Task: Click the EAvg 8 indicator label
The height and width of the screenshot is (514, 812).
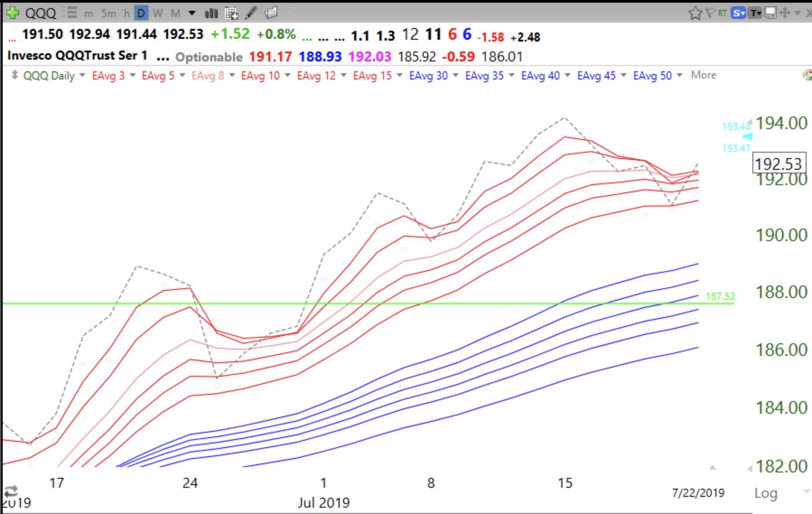Action: click(x=208, y=75)
